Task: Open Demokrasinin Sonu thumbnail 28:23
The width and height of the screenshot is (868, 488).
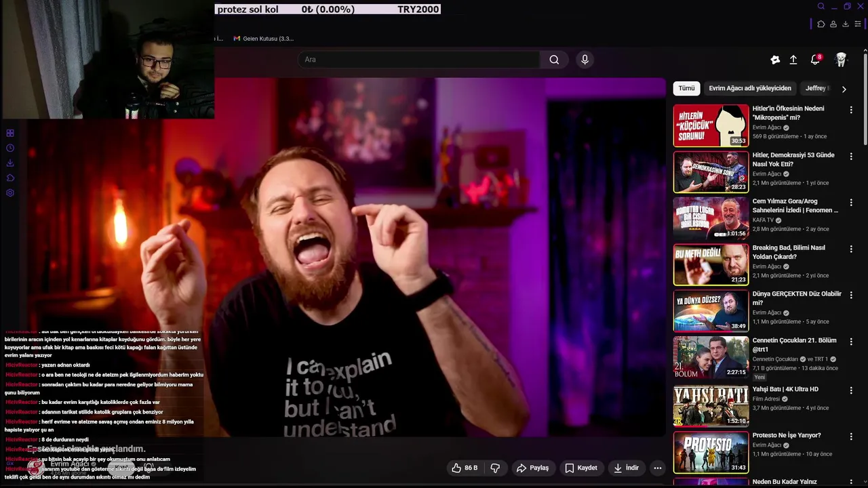Action: tap(711, 171)
